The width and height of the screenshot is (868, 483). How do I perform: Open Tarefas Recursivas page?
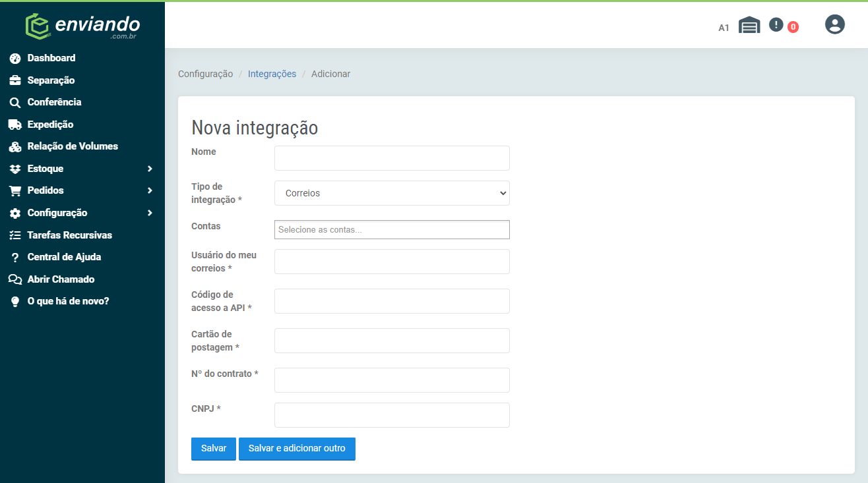tap(70, 235)
